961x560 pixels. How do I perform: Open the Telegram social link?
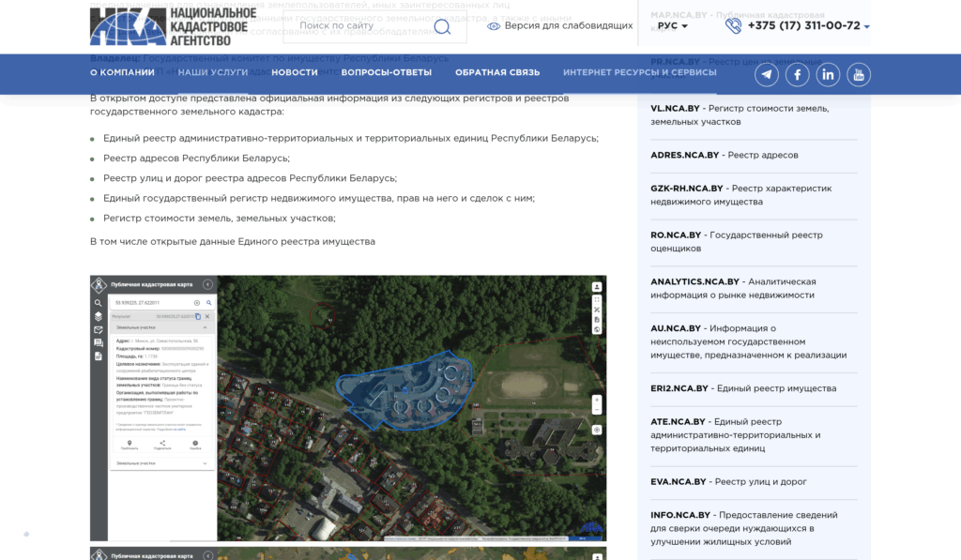[767, 75]
